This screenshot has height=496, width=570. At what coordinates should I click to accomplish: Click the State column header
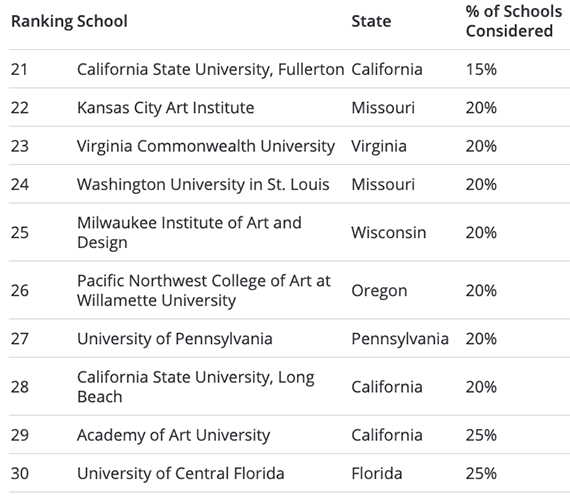pyautogui.click(x=371, y=21)
